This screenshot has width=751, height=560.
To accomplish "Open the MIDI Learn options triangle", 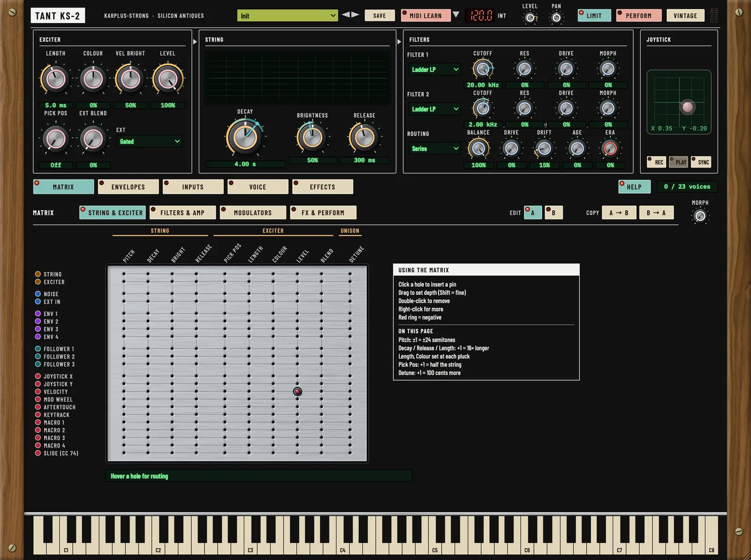I will pos(456,15).
